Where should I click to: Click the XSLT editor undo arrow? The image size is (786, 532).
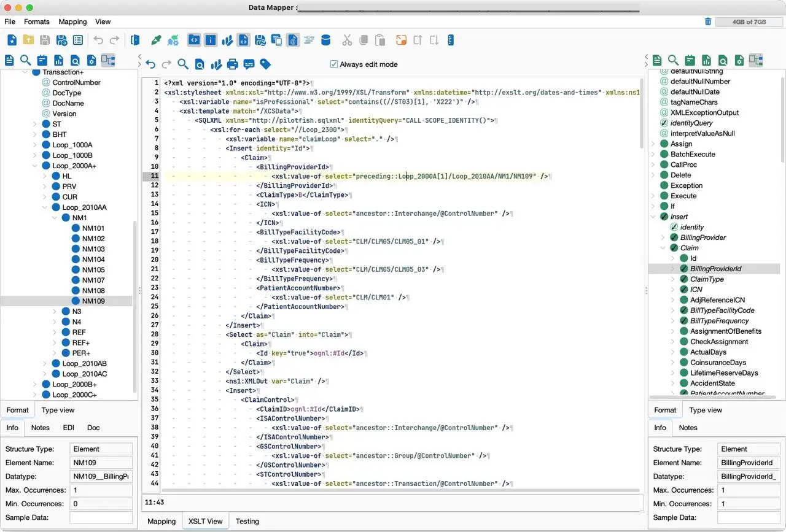coord(150,64)
